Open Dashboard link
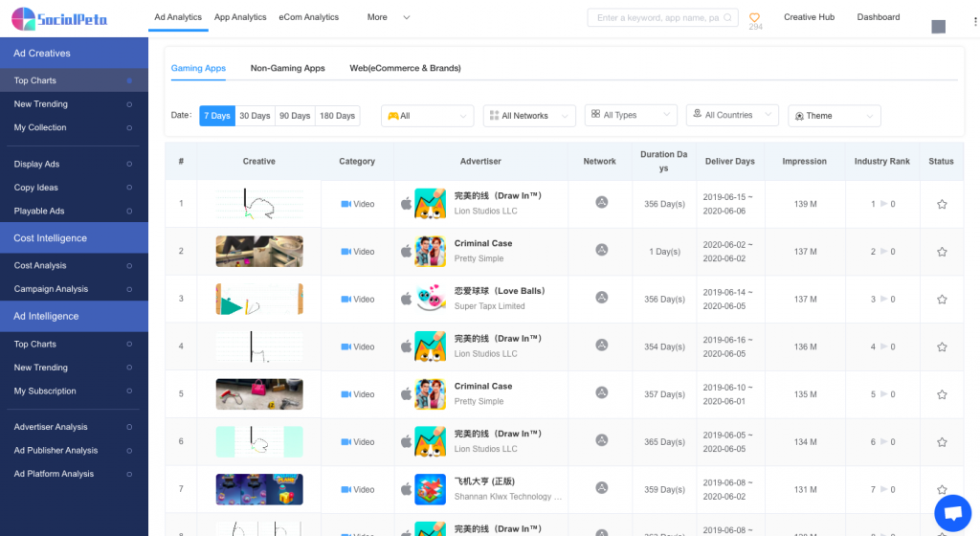 (x=879, y=17)
